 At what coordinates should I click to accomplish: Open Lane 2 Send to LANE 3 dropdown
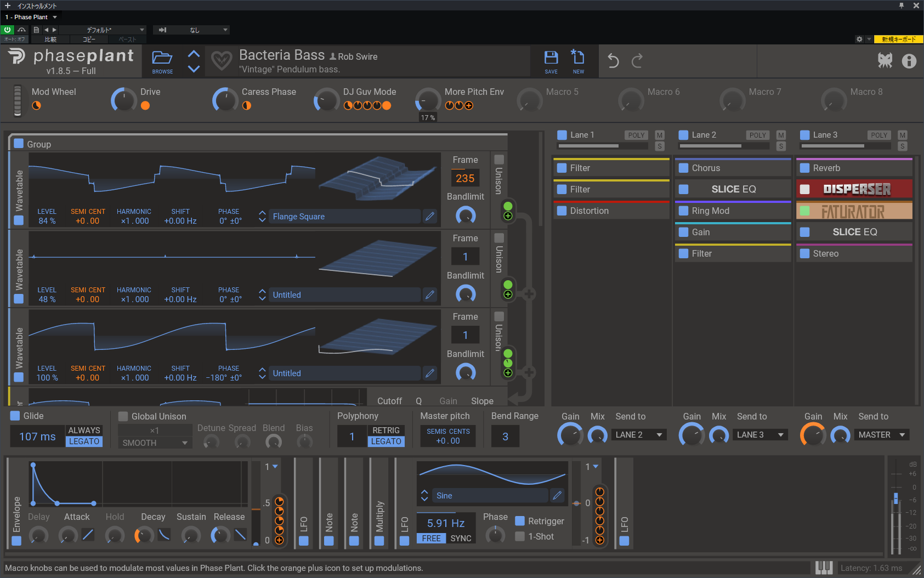point(761,435)
